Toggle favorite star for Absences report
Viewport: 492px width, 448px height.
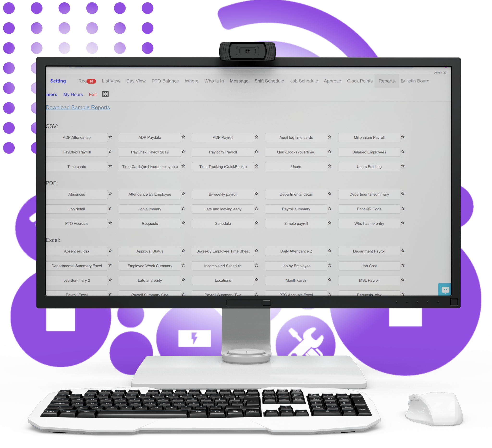(x=111, y=195)
